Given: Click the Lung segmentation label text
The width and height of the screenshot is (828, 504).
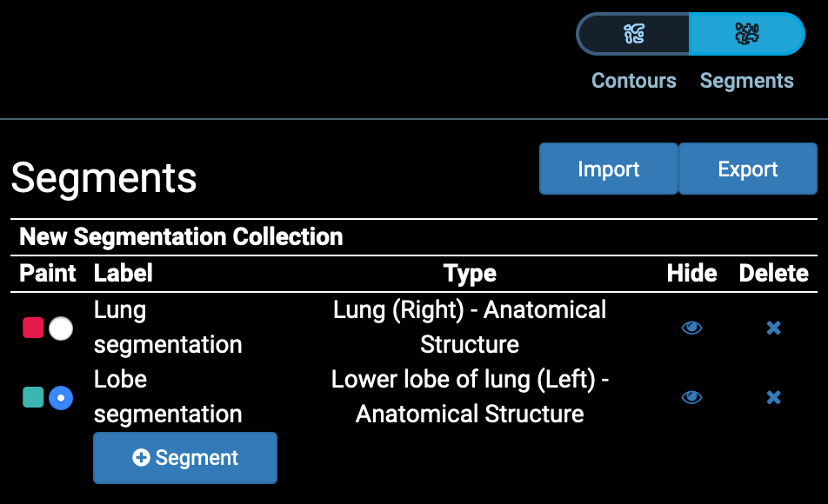Looking at the screenshot, I should (167, 328).
